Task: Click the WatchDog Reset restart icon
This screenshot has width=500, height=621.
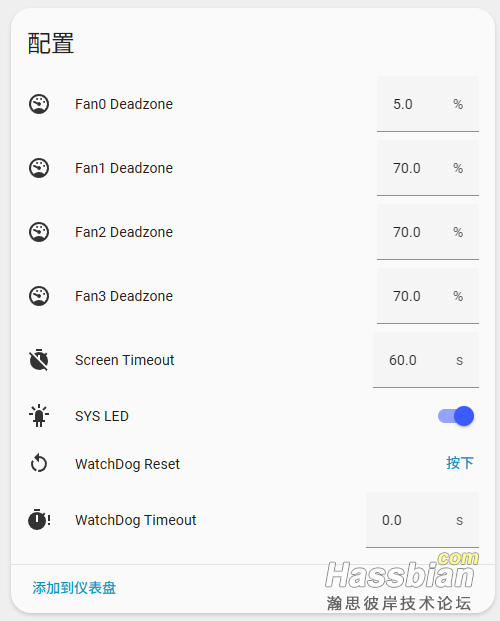Action: (x=39, y=463)
